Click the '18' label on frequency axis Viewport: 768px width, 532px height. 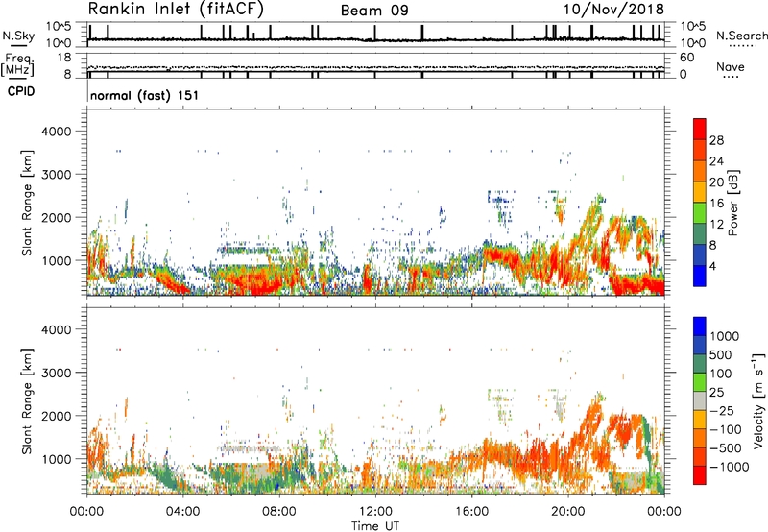pyautogui.click(x=64, y=58)
